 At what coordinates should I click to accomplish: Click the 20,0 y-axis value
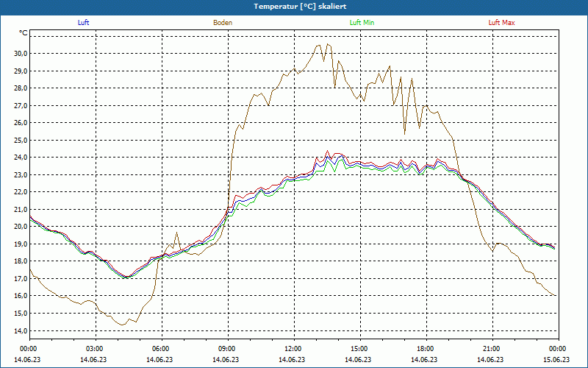(21, 227)
